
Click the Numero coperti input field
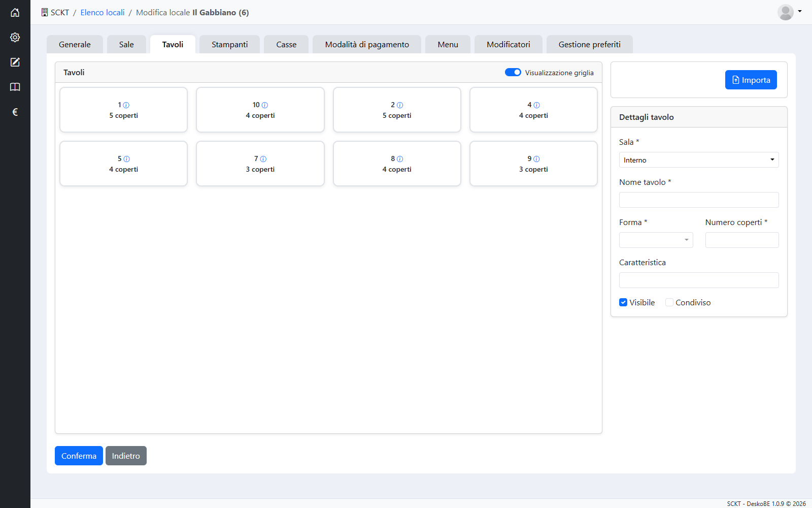(x=742, y=240)
